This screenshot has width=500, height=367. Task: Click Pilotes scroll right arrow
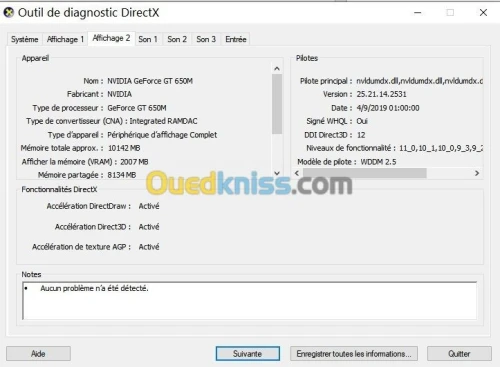477,173
